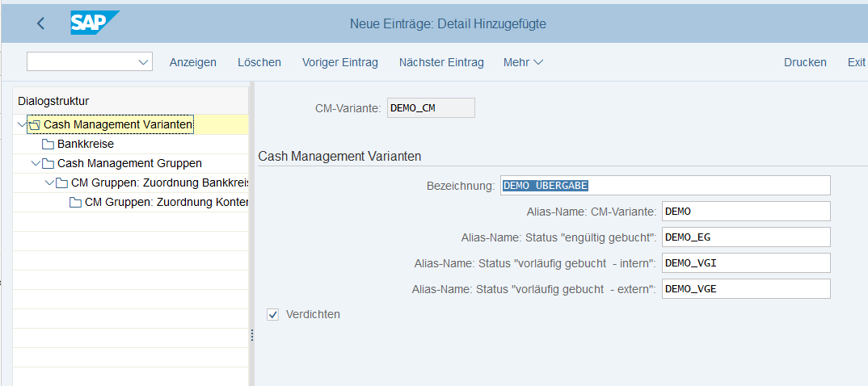Click the open folder icon of Cash Management Varianten
Image resolution: width=868 pixels, height=386 pixels.
pyautogui.click(x=34, y=125)
